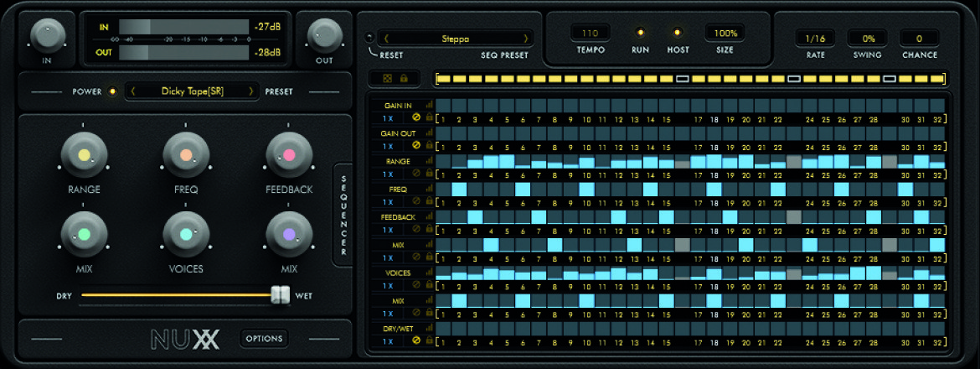Enable hollow step 29 in yellow step strip
The height and width of the screenshot is (369, 980).
[x=890, y=80]
